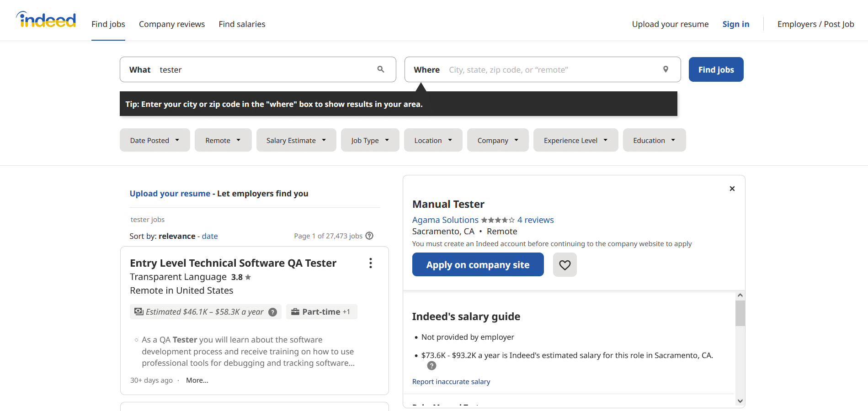Click help icon next to estimated salary

click(x=273, y=312)
